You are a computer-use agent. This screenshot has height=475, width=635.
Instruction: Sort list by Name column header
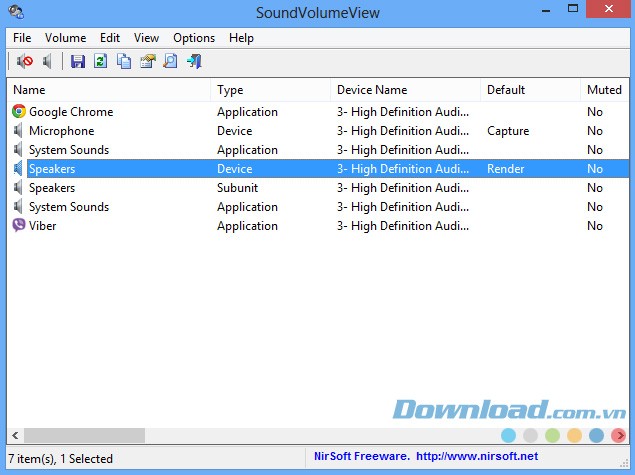[x=108, y=90]
